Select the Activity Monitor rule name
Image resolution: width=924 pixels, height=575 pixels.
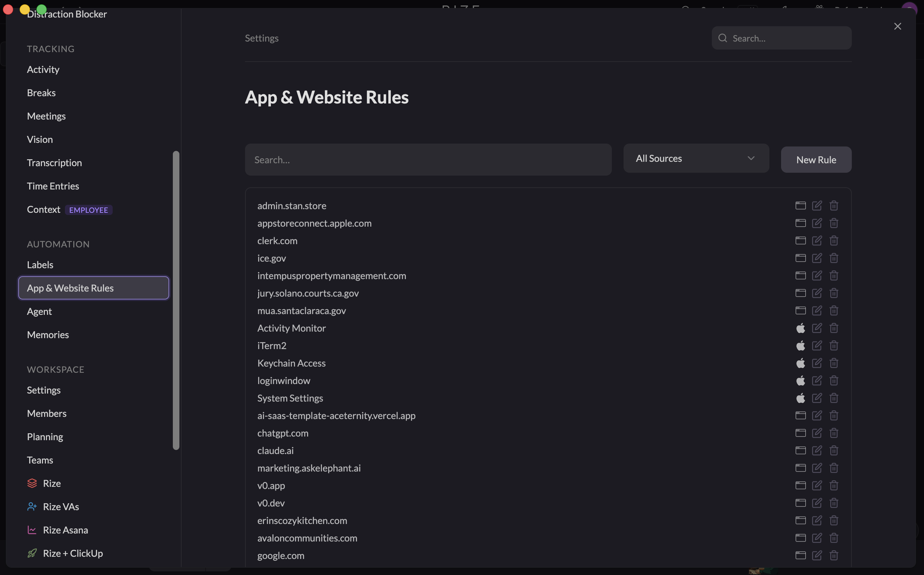coord(291,328)
